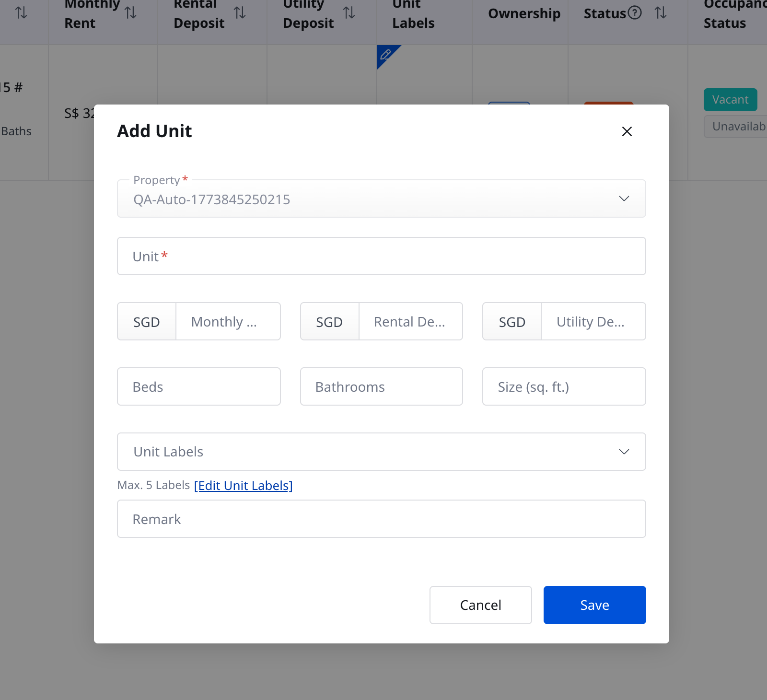Screen dimensions: 767x700
Task: Edit unit labels pencil icon in table
Action: (385, 55)
